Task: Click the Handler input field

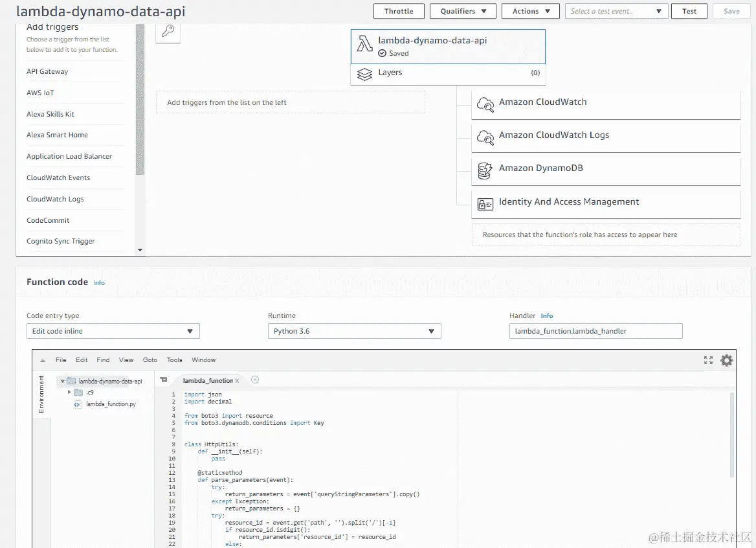Action: (x=596, y=331)
